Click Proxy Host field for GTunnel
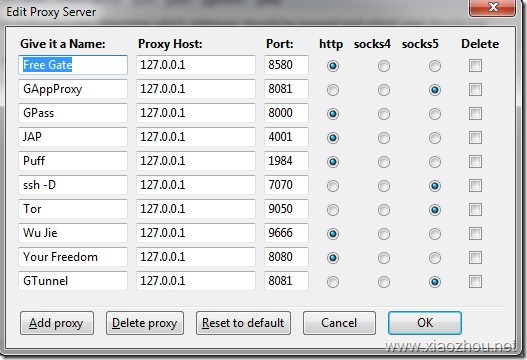The height and width of the screenshot is (360, 527). click(196, 281)
